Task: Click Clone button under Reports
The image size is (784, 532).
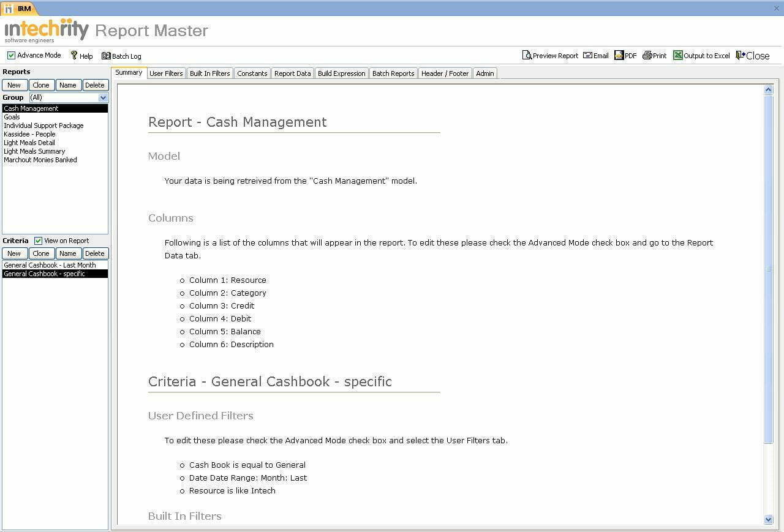Action: pyautogui.click(x=41, y=85)
